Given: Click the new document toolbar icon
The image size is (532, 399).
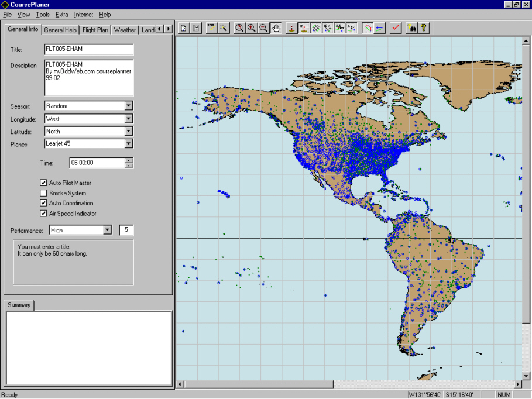Looking at the screenshot, I should pyautogui.click(x=184, y=28).
